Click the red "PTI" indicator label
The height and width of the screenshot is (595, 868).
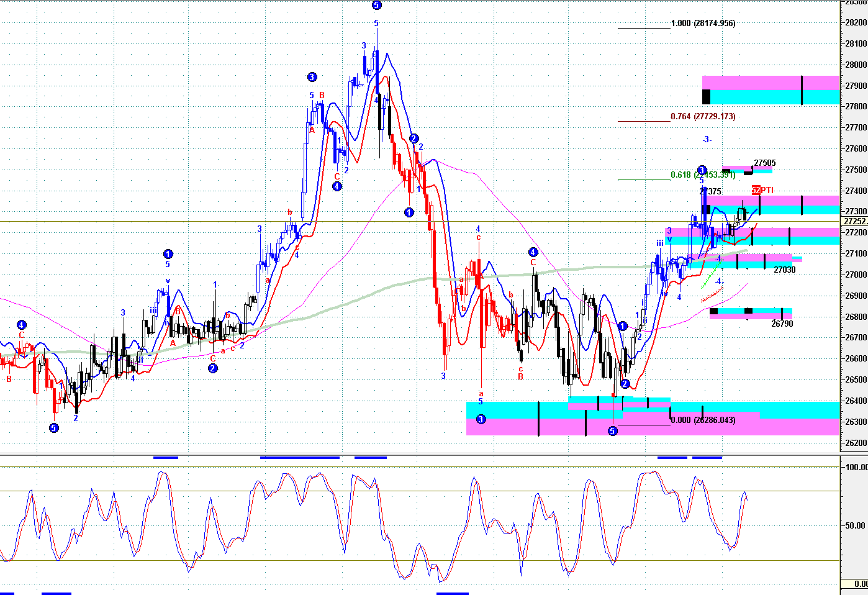click(767, 190)
